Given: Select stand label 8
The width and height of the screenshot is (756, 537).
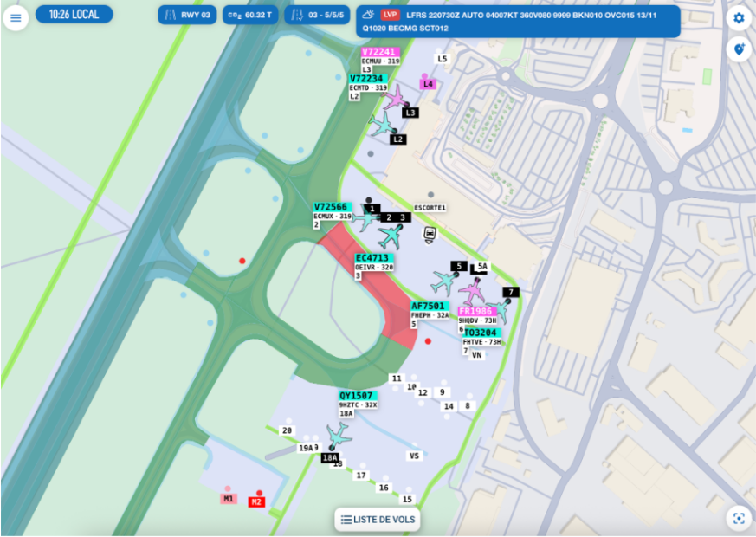Looking at the screenshot, I should [468, 406].
